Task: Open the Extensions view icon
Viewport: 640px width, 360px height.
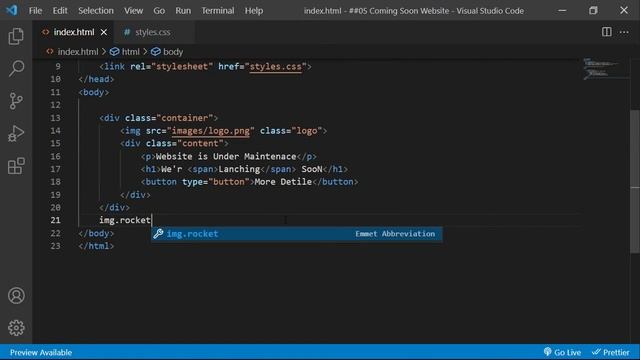Action: point(16,166)
